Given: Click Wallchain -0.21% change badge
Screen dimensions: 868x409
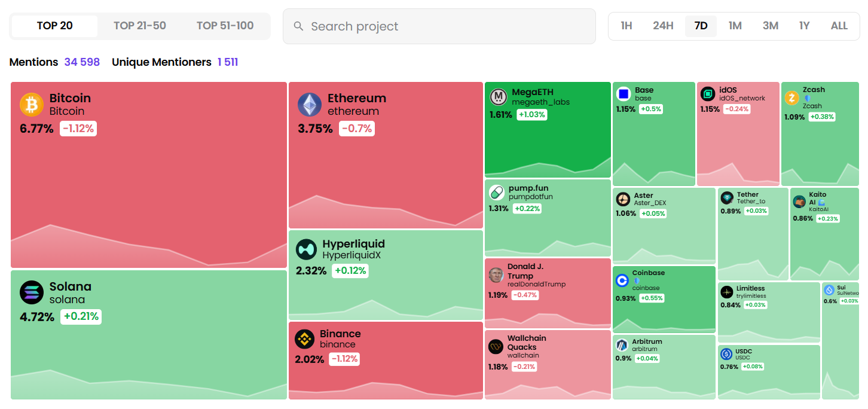Looking at the screenshot, I should pyautogui.click(x=524, y=367).
